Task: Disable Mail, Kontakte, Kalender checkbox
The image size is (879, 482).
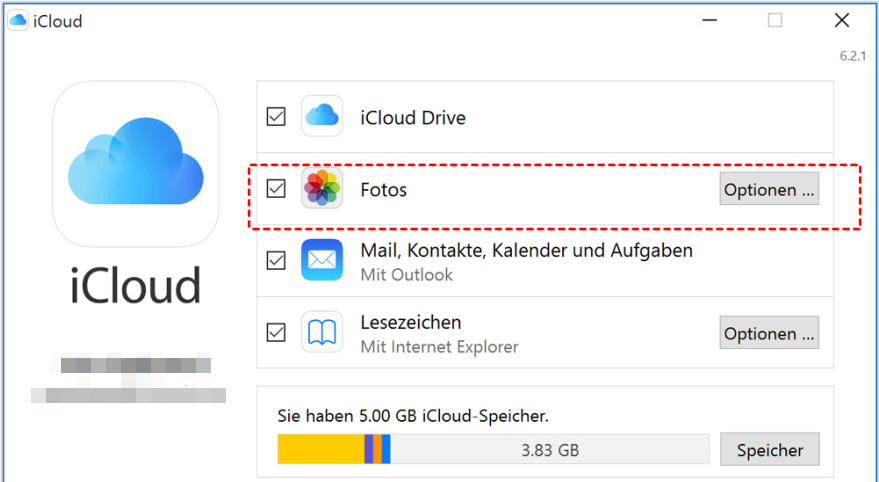Action: pyautogui.click(x=276, y=260)
